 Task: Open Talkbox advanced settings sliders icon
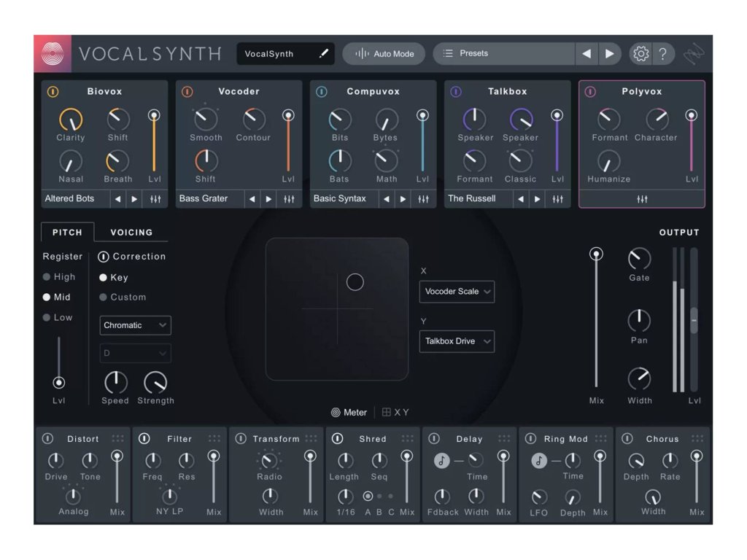558,199
